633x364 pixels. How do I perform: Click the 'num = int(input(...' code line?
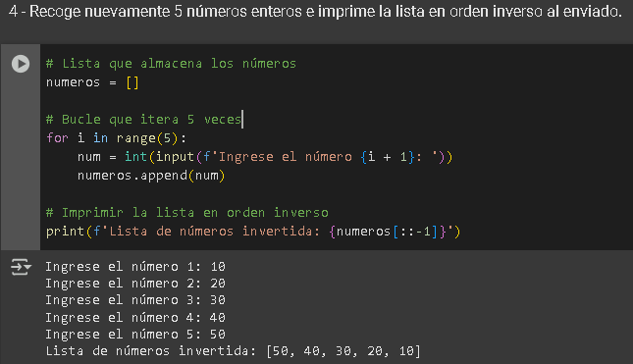point(265,157)
